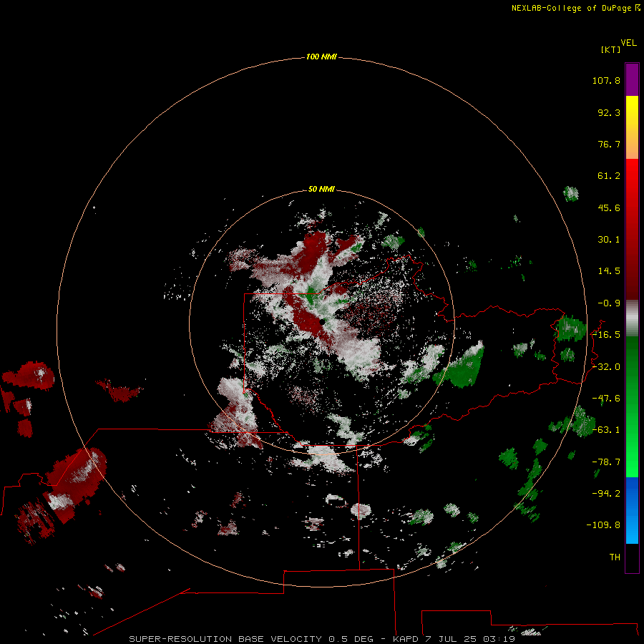Click the 14.5 legend value
This screenshot has height=644, width=644.
pyautogui.click(x=609, y=271)
